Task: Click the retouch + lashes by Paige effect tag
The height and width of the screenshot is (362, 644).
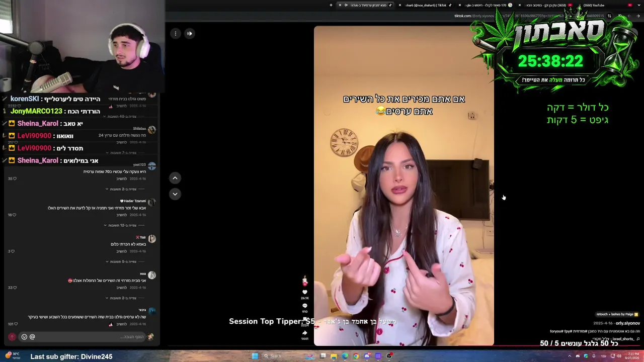Action: (617, 314)
